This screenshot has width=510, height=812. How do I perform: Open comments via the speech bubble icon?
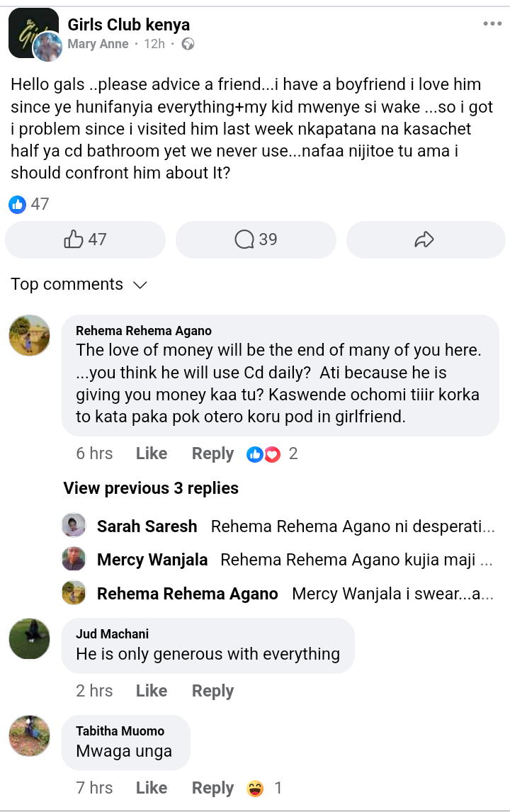point(256,240)
